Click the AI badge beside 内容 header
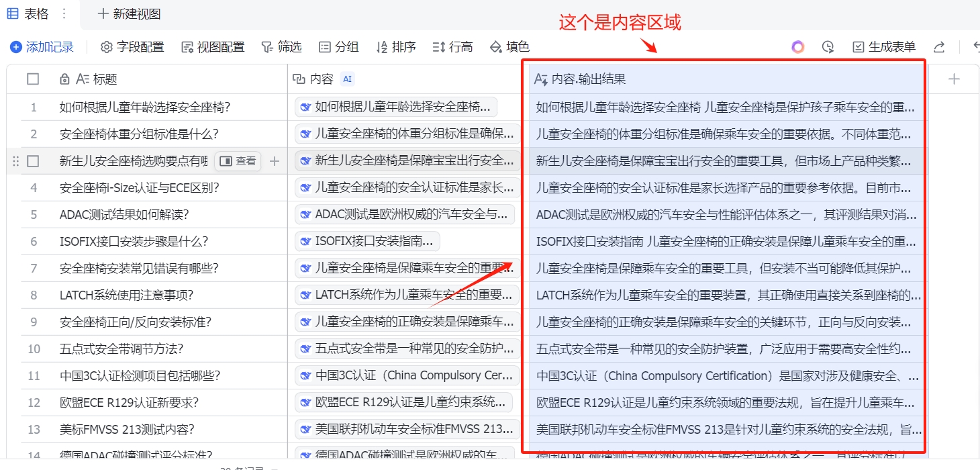The height and width of the screenshot is (470, 980). pos(347,79)
